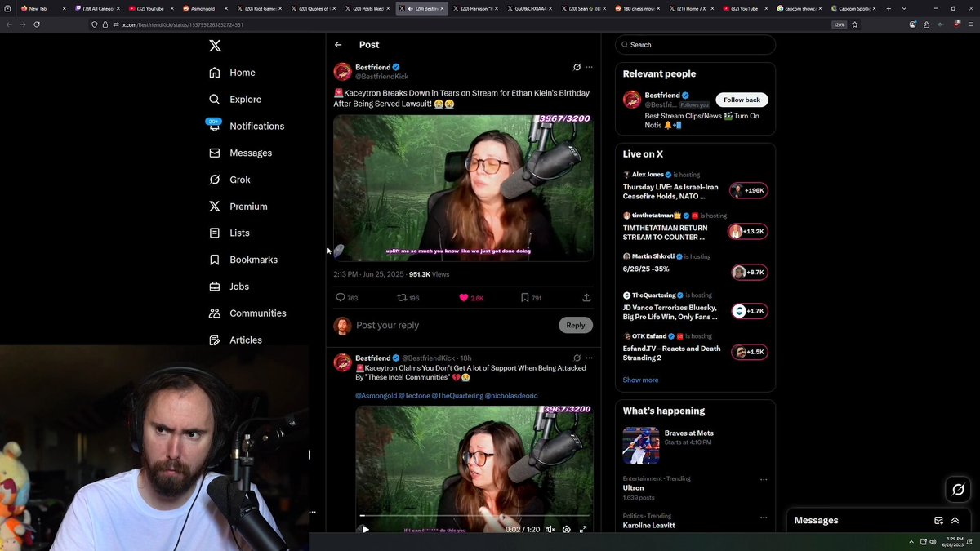
Task: Open Jobs in the sidebar
Action: (x=229, y=287)
